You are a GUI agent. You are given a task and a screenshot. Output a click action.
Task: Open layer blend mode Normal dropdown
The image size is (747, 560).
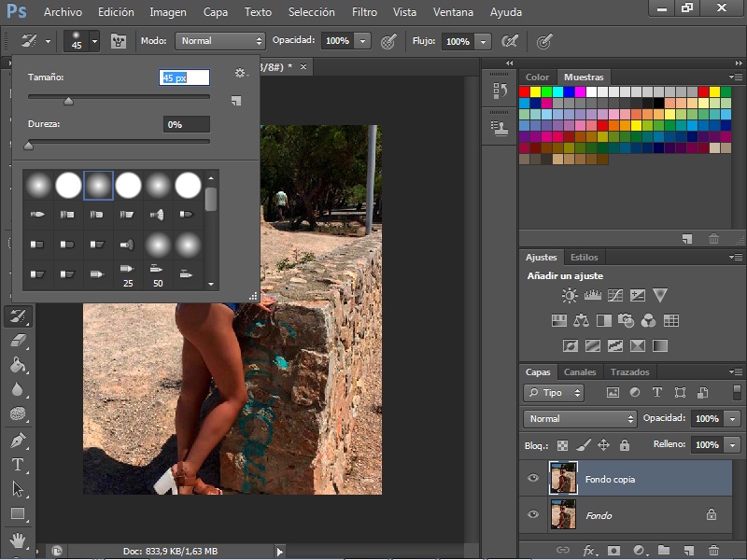pos(580,419)
